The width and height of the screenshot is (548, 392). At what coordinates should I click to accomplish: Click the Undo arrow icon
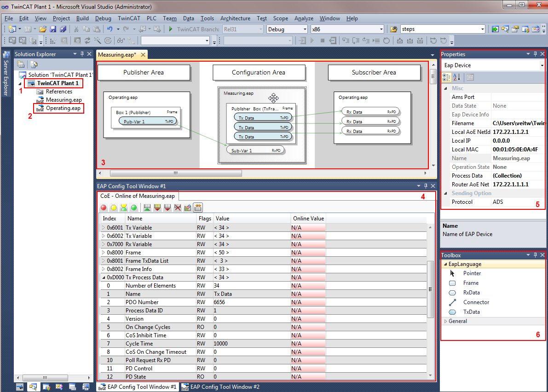(x=110, y=29)
